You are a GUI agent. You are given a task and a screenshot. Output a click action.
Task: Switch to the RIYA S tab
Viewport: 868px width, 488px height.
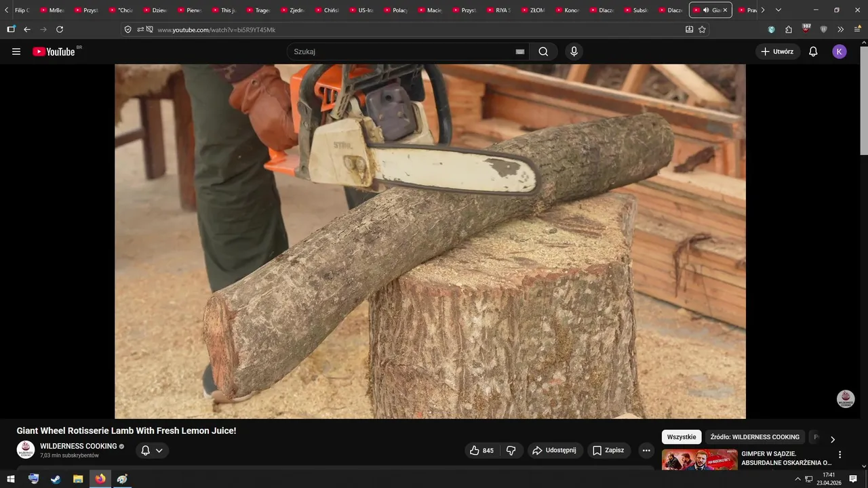[498, 10]
